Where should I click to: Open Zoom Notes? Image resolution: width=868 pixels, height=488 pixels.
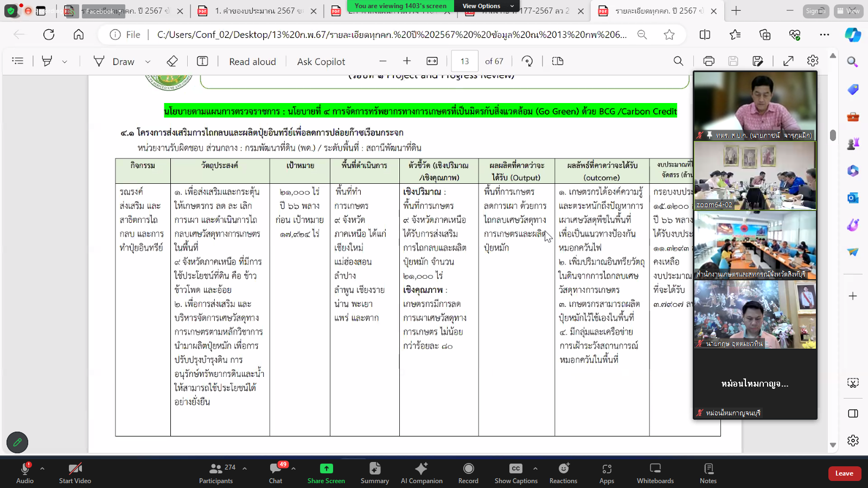tap(708, 473)
